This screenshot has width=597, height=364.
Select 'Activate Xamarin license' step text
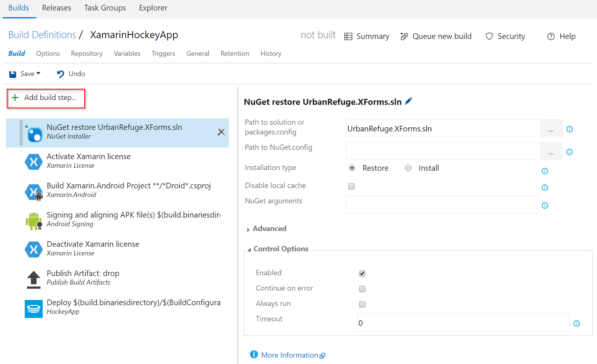89,157
